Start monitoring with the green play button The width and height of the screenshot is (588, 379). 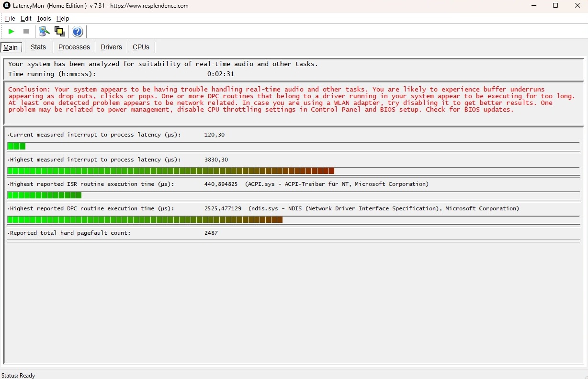click(11, 32)
